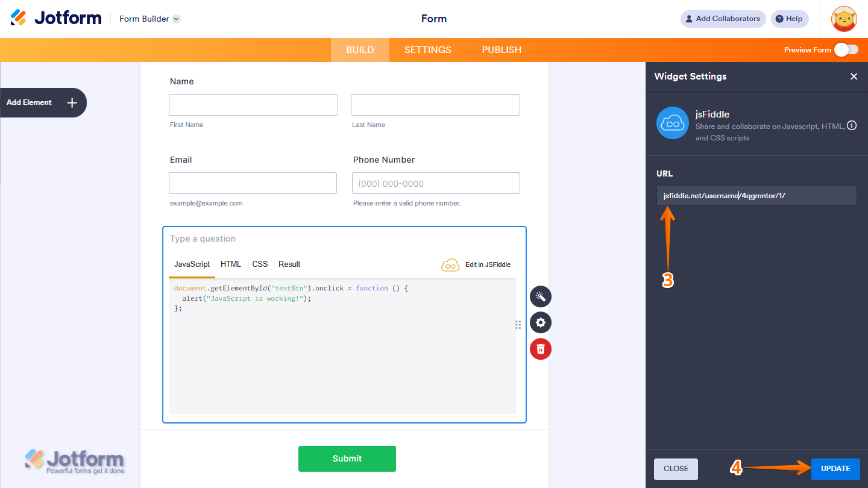Click inside the jsFiddle URL field
Screen dimensions: 868x488
pos(756,195)
